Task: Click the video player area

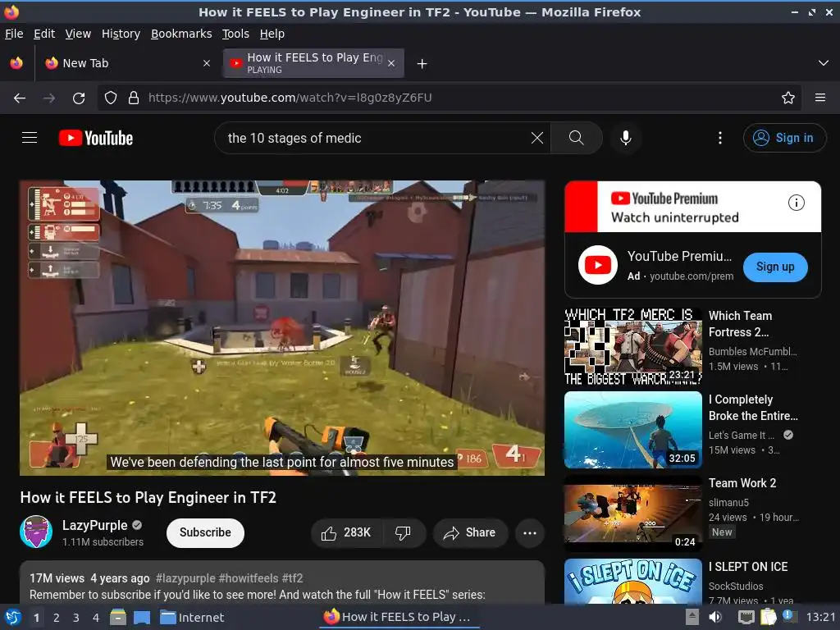Action: point(282,328)
